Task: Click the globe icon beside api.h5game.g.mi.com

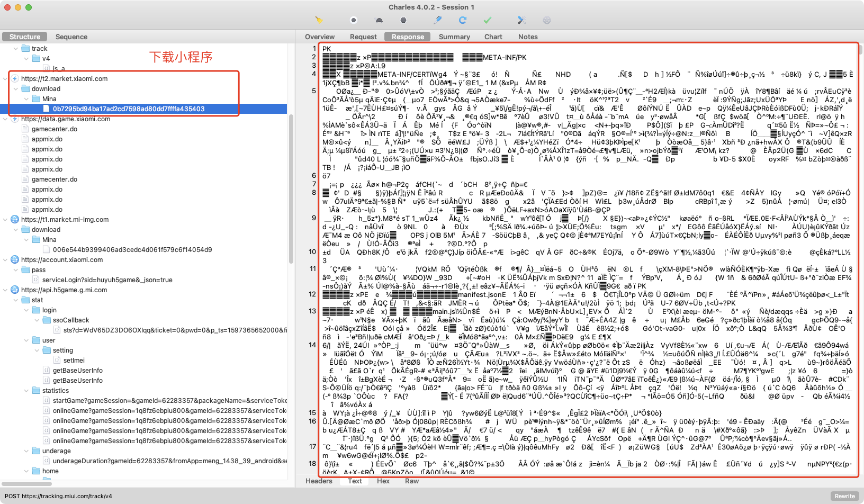Action: 15,290
